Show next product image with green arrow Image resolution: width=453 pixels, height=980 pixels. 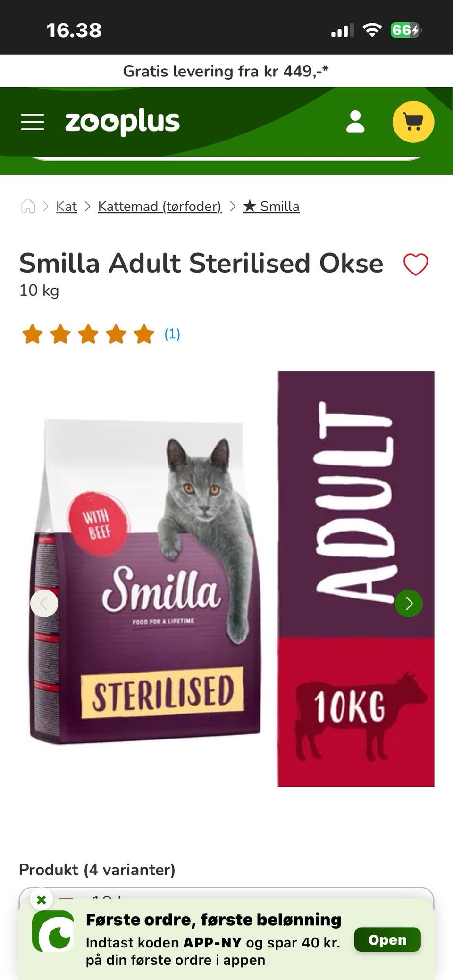pyautogui.click(x=409, y=603)
